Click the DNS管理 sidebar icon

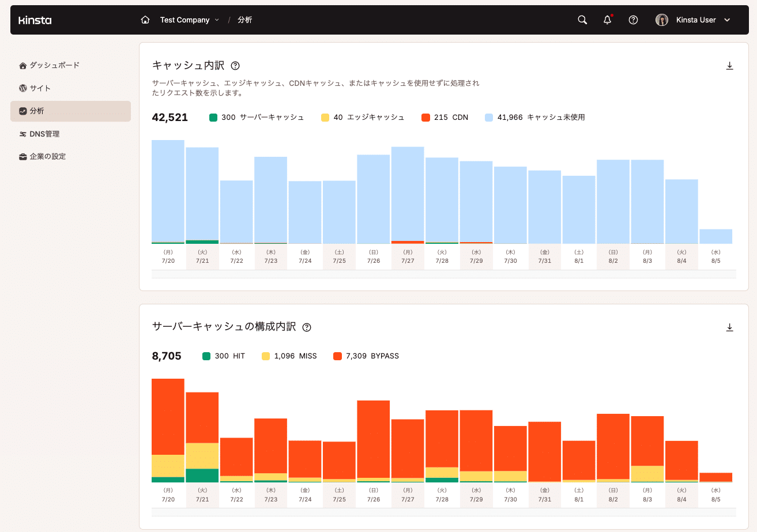pos(23,134)
